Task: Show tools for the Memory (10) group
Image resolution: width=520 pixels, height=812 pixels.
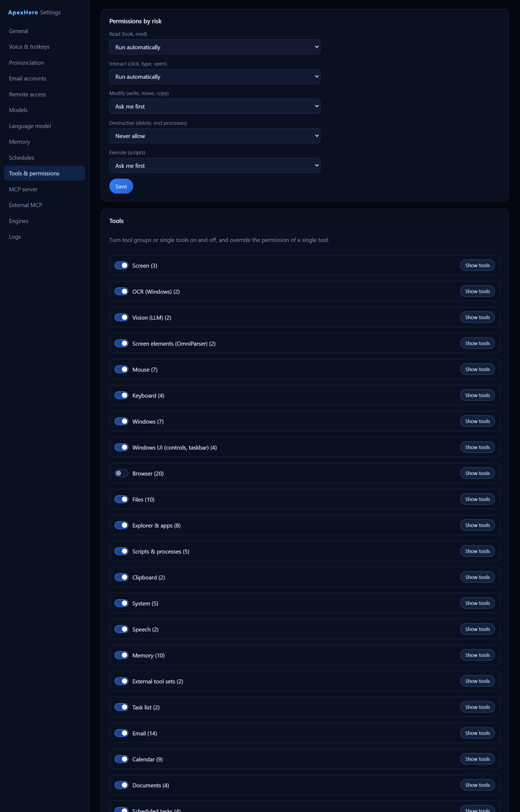Action: pos(477,655)
